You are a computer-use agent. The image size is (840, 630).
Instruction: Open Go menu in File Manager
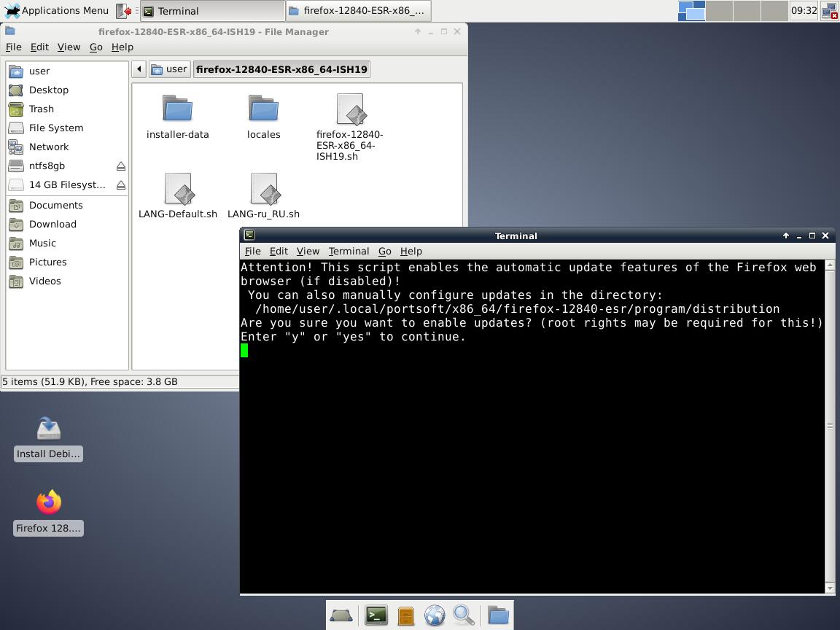(96, 47)
